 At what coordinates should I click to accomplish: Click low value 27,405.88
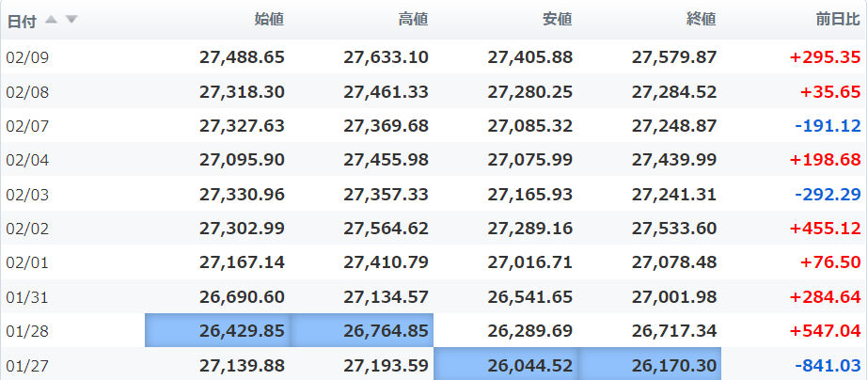(x=529, y=57)
